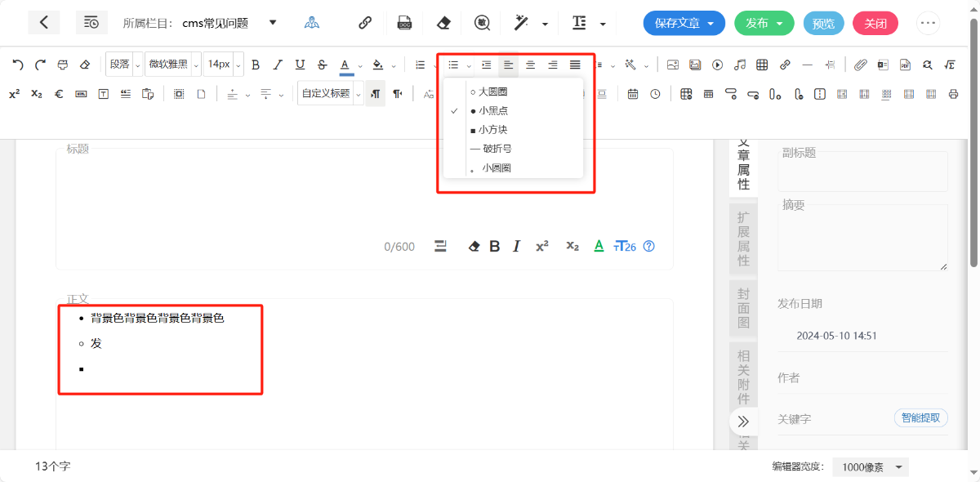Click the green 发布 button
980x482 pixels.
pyautogui.click(x=764, y=23)
